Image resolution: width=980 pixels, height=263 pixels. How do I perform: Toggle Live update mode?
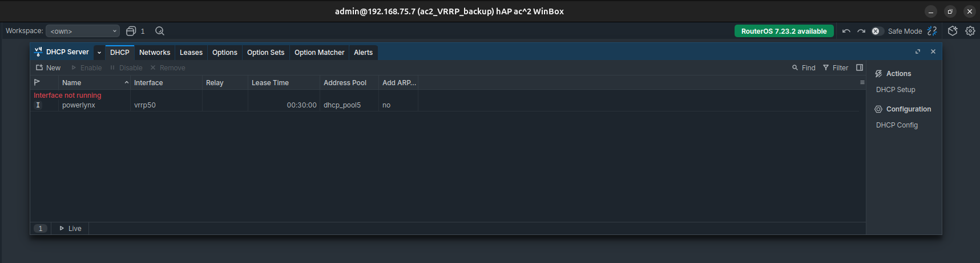coord(71,228)
